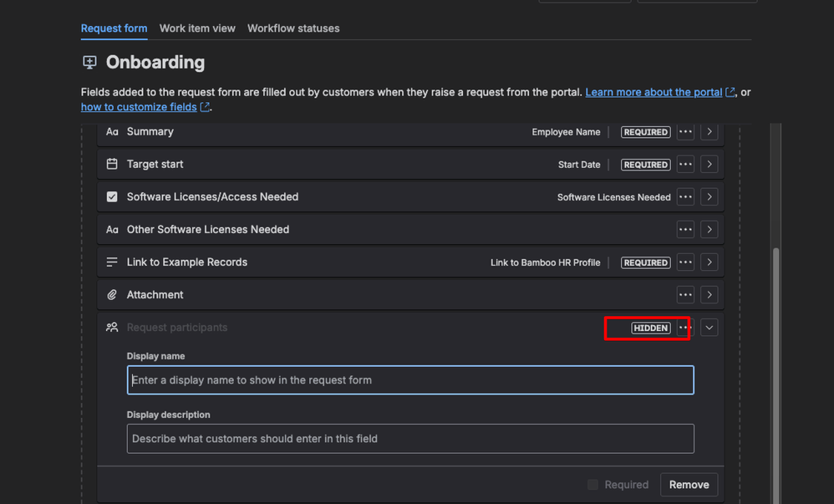The image size is (834, 504).
Task: Expand the Link to Example Records field
Action: pyautogui.click(x=709, y=262)
